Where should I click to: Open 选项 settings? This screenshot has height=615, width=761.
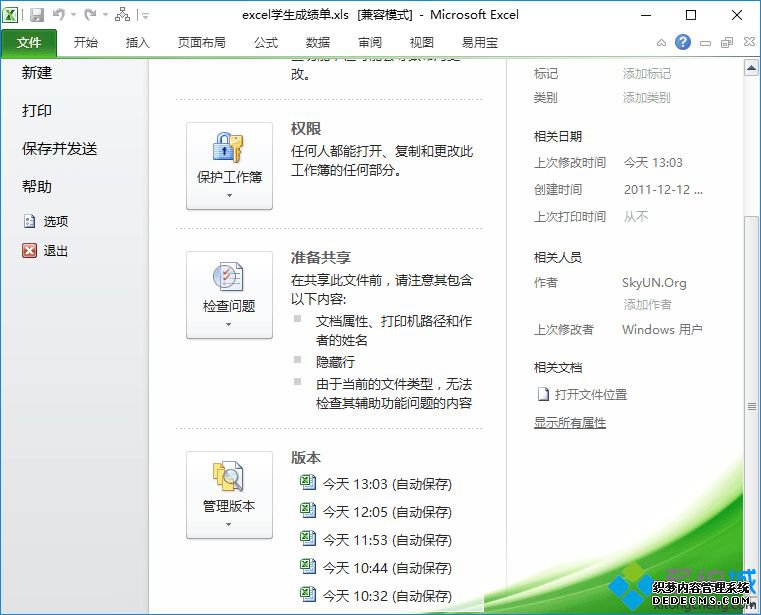pyautogui.click(x=56, y=221)
